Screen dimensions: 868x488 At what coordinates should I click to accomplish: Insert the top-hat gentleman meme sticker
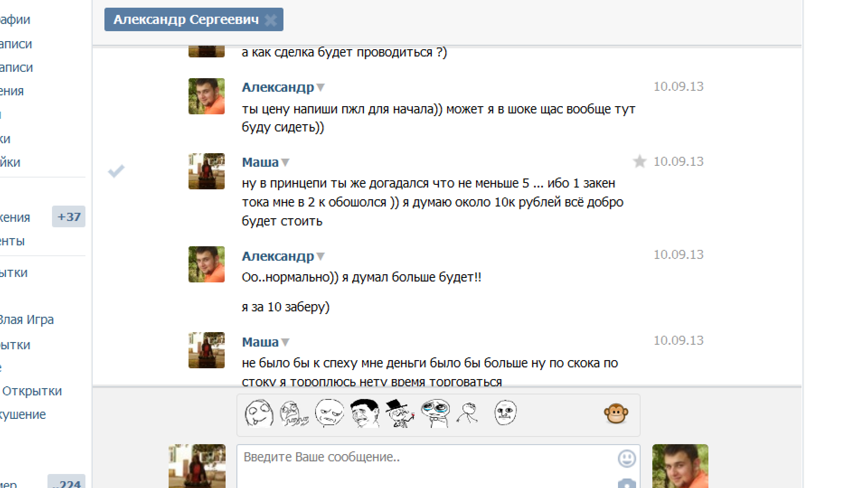click(400, 413)
